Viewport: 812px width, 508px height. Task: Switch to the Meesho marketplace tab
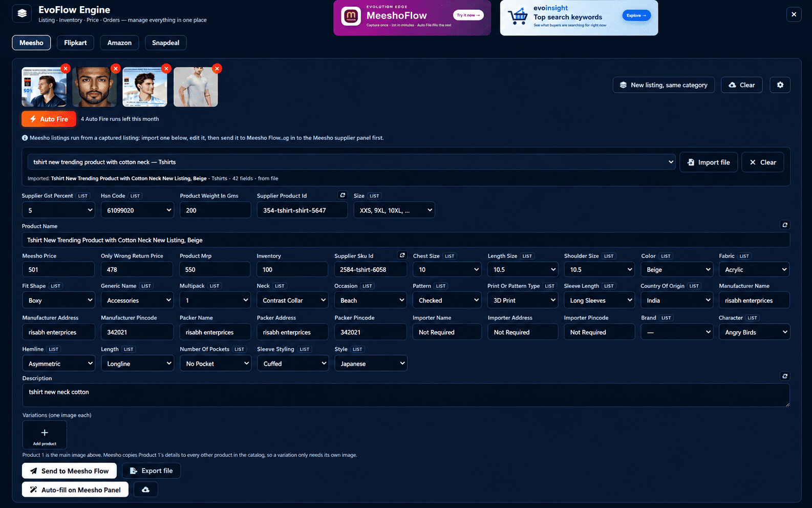pos(31,43)
